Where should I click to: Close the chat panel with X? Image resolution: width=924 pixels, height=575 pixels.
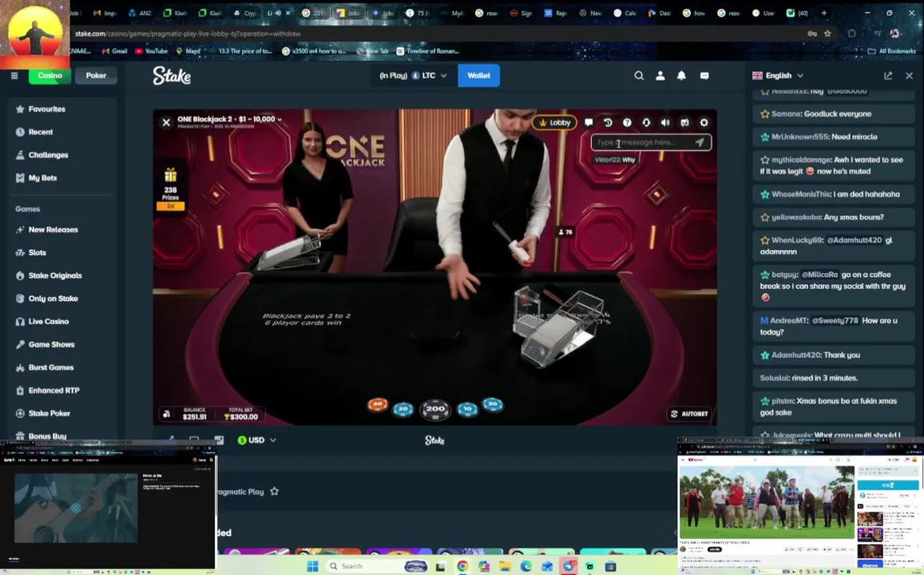point(910,75)
